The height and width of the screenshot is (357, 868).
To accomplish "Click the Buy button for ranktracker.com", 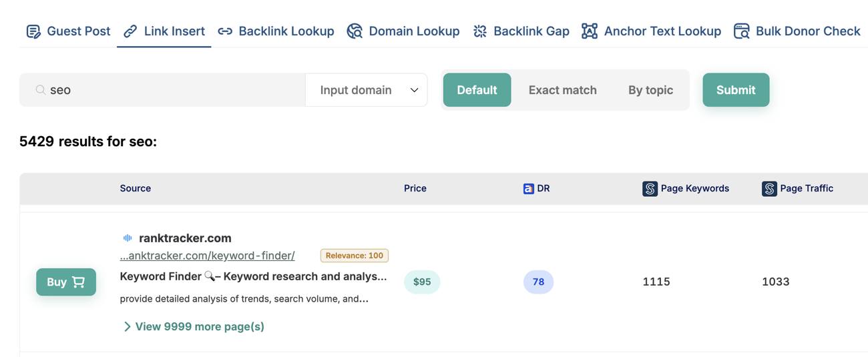I will pyautogui.click(x=66, y=282).
